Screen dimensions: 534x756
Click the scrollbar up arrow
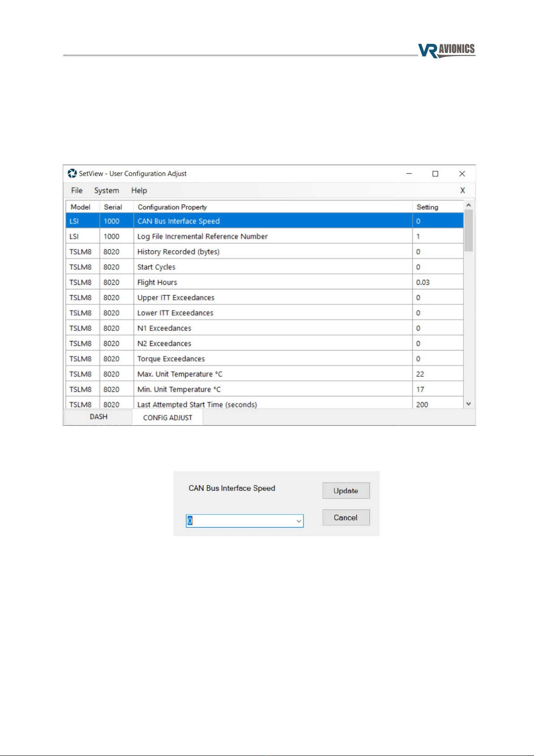click(469, 205)
